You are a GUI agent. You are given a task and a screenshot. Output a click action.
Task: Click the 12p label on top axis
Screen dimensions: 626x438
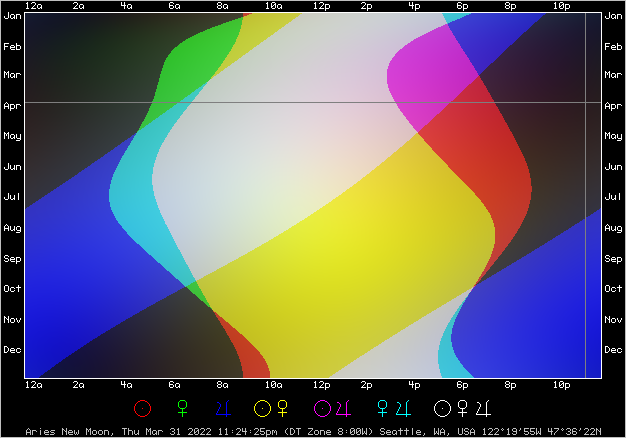click(321, 6)
